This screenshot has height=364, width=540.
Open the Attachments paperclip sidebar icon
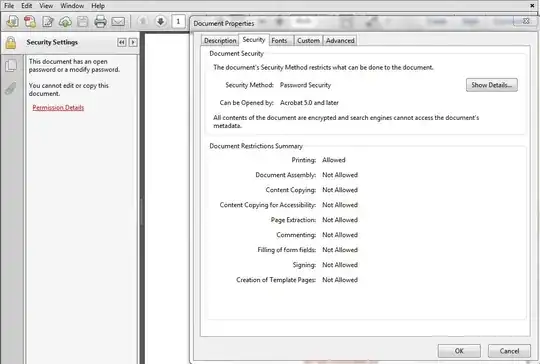pos(11,88)
